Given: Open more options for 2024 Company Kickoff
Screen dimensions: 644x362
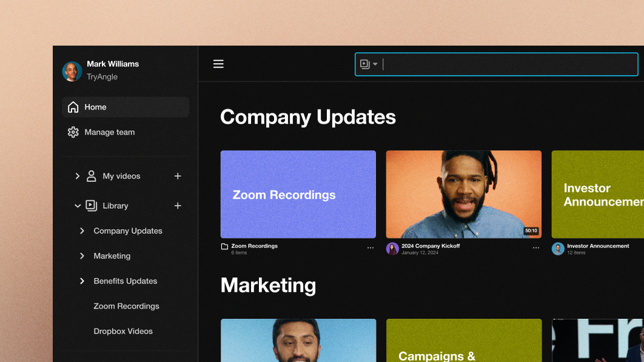Looking at the screenshot, I should click(x=535, y=248).
